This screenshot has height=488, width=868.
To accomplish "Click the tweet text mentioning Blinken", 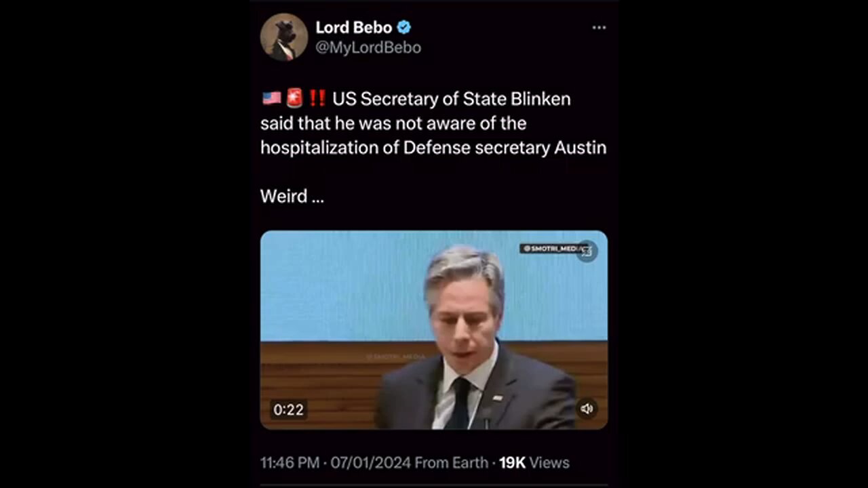I will point(433,123).
